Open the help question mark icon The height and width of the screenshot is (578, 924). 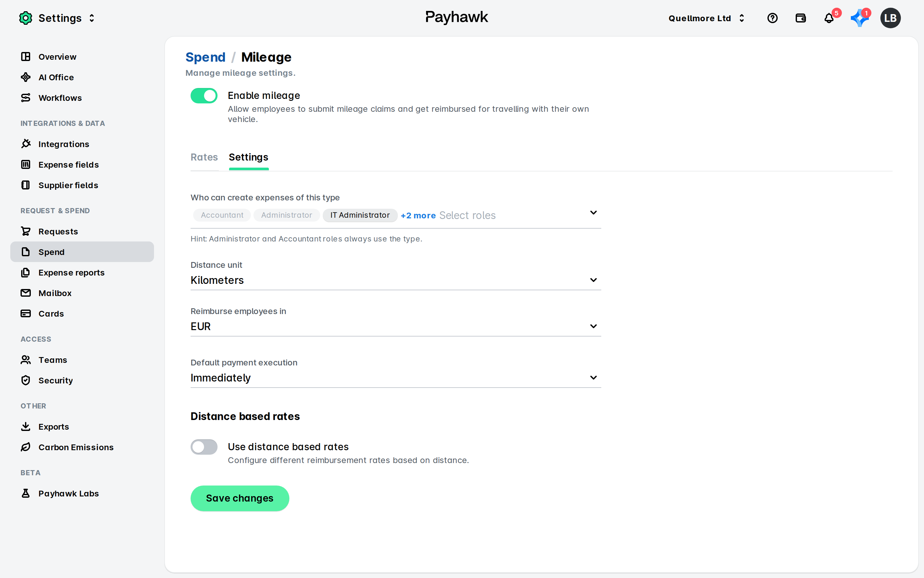click(x=772, y=18)
